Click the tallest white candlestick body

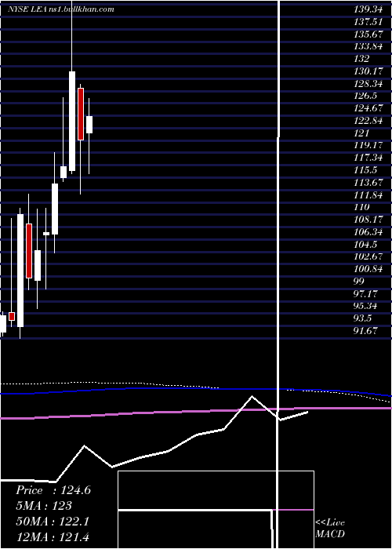point(20,271)
